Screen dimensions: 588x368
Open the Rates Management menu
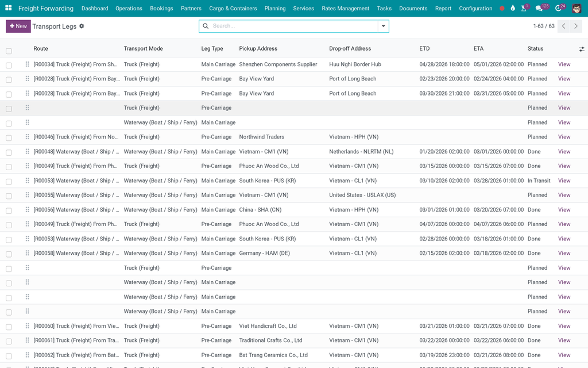coord(345,8)
